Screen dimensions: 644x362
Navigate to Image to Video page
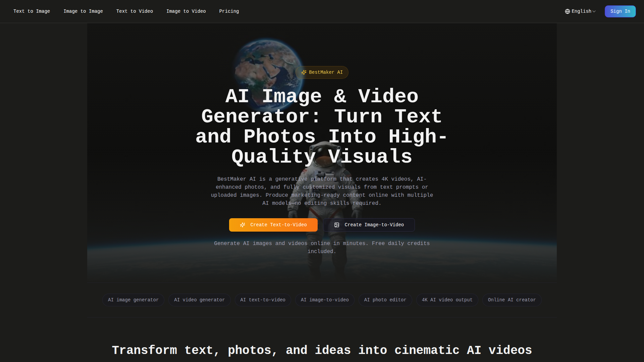tap(186, 11)
